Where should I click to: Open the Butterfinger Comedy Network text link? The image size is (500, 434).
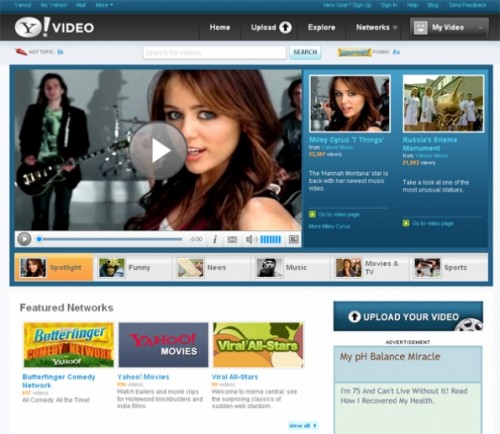(x=59, y=381)
